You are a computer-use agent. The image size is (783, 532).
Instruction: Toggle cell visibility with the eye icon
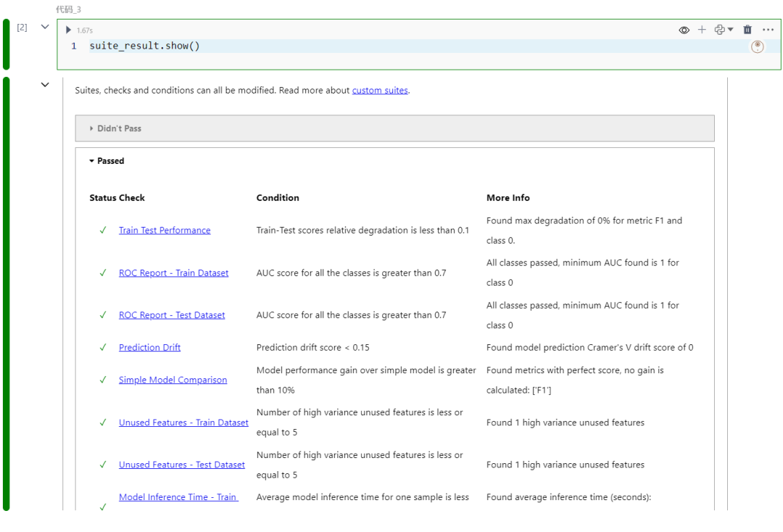point(684,30)
